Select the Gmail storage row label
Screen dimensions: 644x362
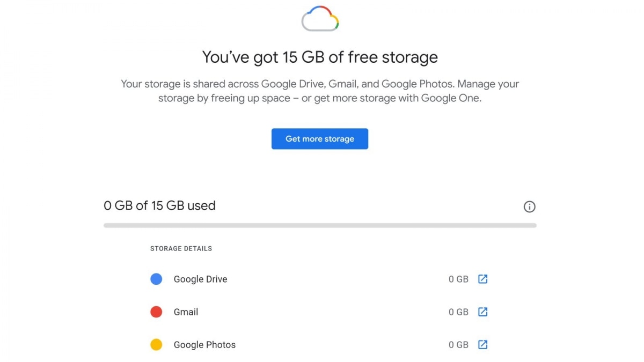(186, 312)
